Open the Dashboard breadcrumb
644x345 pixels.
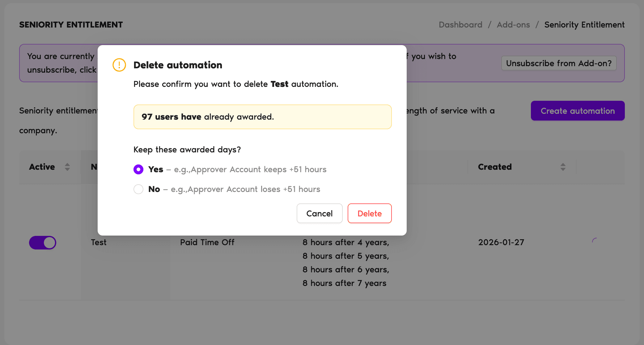[460, 24]
